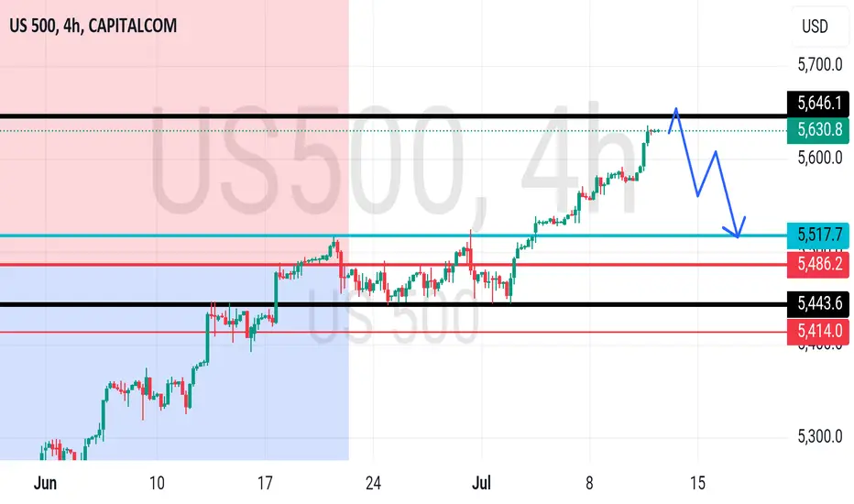Select the cyan 5,517.7 price label
854x504 pixels.
[x=818, y=236]
